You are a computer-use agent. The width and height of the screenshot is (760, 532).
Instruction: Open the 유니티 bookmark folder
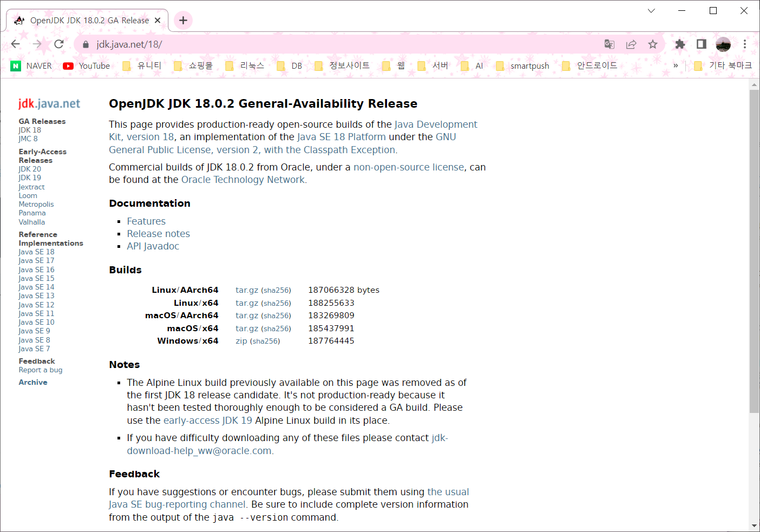click(142, 65)
